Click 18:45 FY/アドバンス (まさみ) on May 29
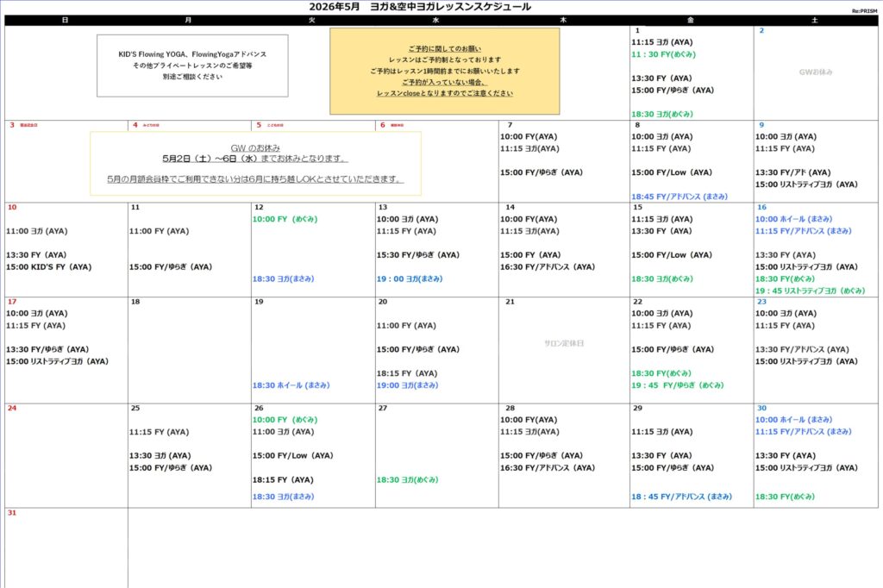The width and height of the screenshot is (883, 588). pyautogui.click(x=680, y=497)
